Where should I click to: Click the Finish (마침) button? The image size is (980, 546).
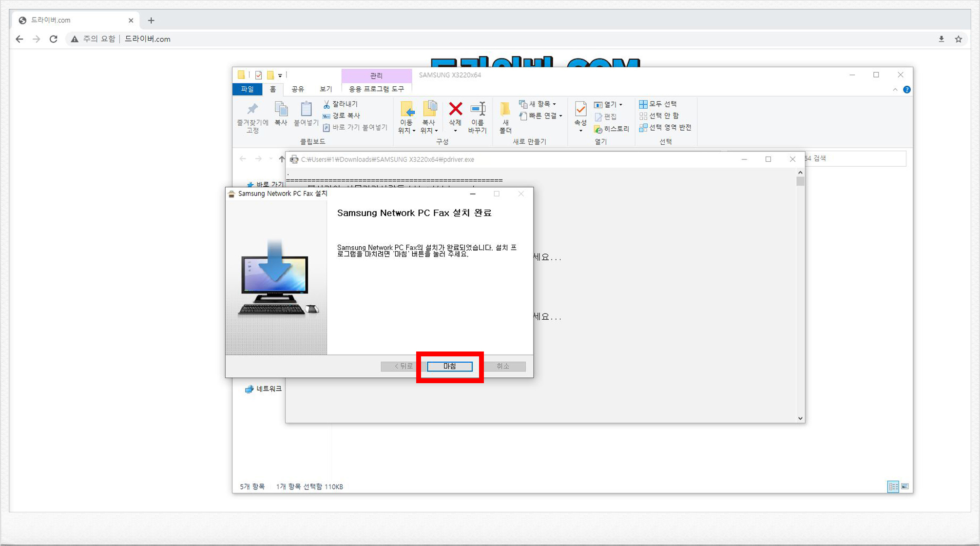(x=449, y=366)
